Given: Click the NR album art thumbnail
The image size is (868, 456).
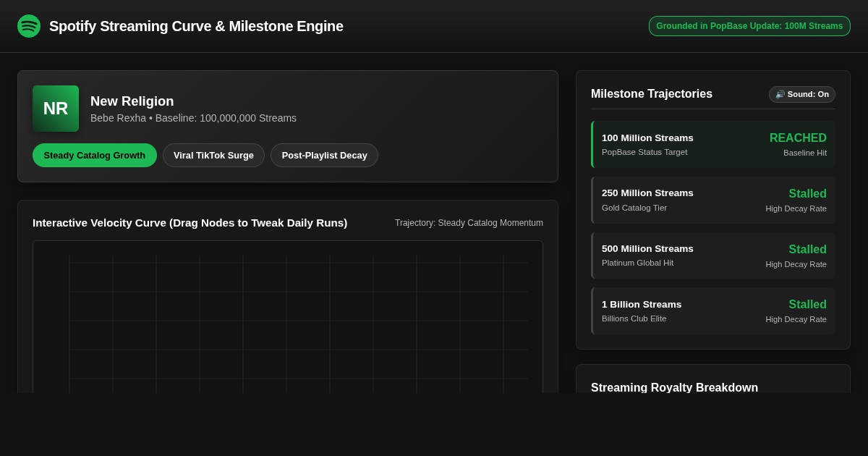Looking at the screenshot, I should pos(56,109).
